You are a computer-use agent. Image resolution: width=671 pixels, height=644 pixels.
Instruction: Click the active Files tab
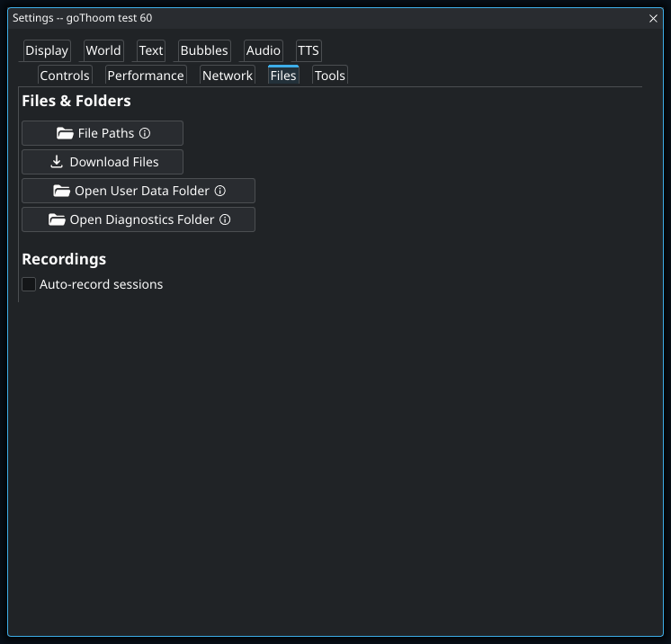(282, 76)
